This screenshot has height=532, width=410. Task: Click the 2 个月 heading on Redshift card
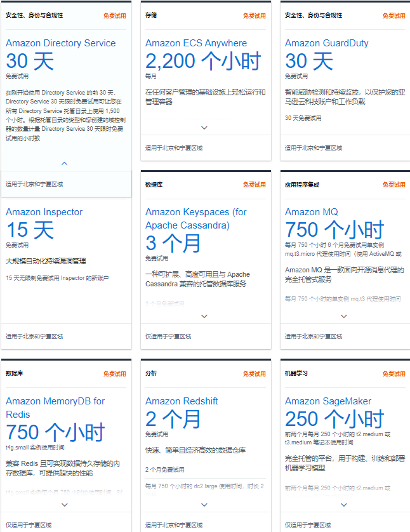tap(173, 419)
